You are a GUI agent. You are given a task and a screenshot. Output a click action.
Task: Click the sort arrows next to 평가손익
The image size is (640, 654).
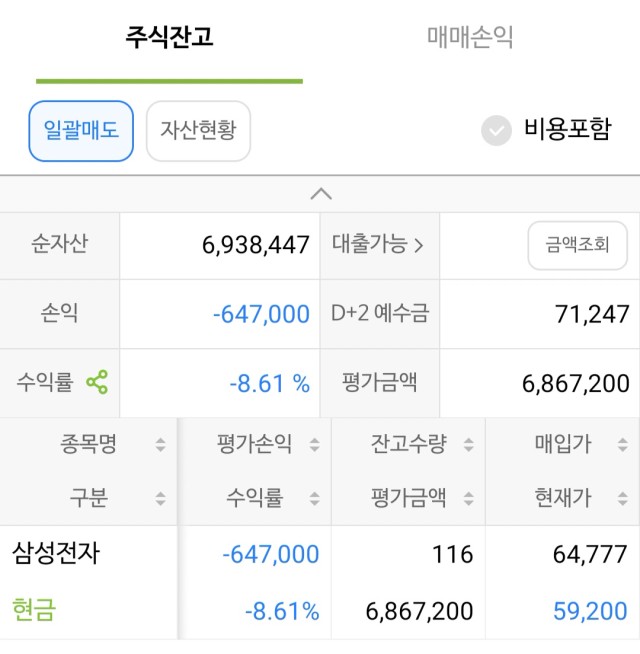click(315, 445)
